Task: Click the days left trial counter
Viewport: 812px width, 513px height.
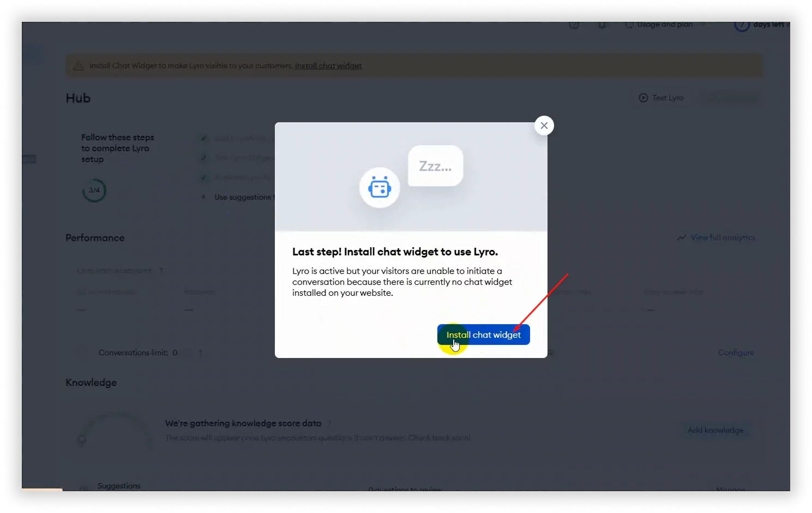Action: pos(761,25)
